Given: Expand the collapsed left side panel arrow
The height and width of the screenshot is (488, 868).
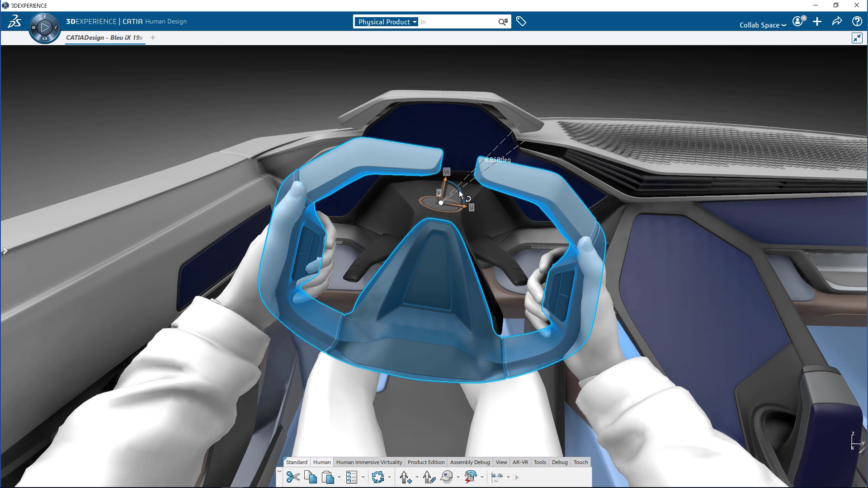Looking at the screenshot, I should pyautogui.click(x=5, y=251).
